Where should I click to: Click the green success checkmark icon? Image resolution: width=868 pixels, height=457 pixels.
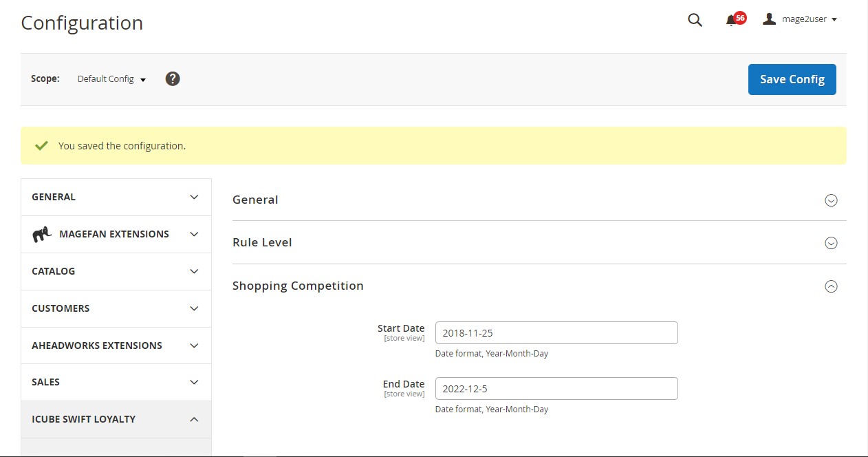pyautogui.click(x=41, y=145)
